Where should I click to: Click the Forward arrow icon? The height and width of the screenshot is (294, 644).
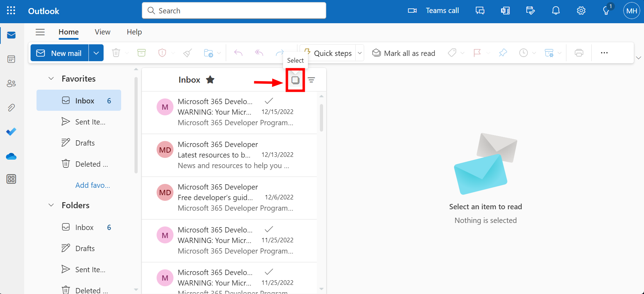(280, 53)
